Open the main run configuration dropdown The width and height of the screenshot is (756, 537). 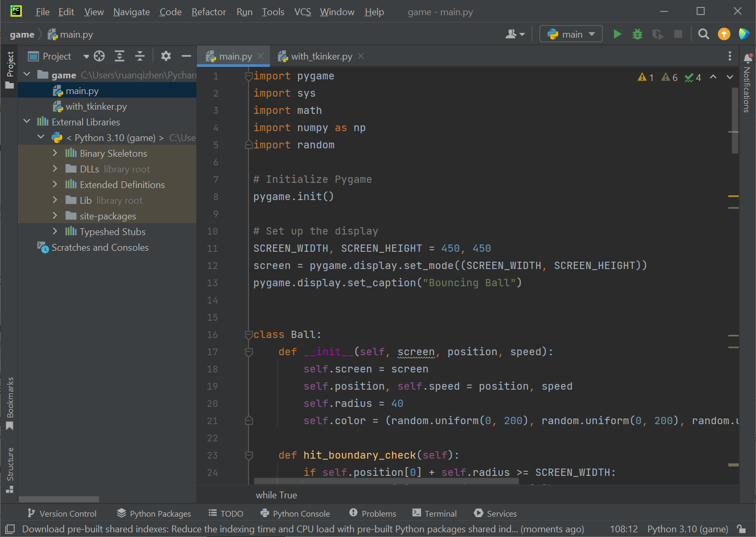pyautogui.click(x=571, y=34)
